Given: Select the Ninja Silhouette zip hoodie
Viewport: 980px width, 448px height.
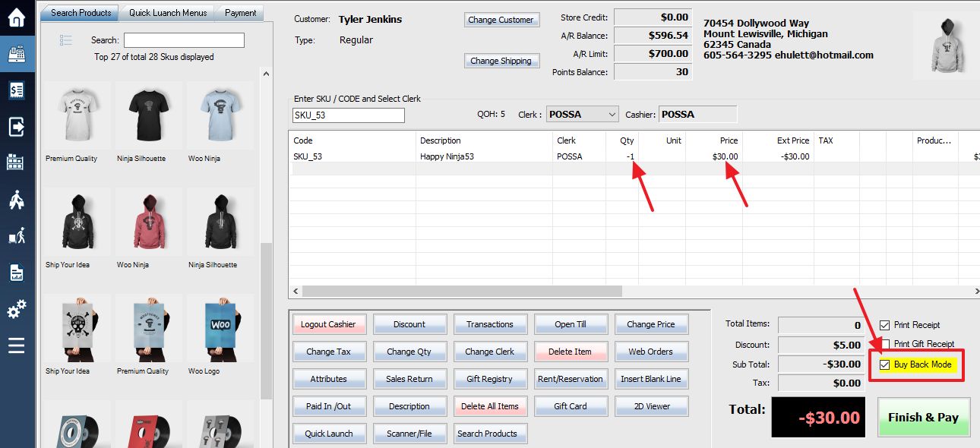Looking at the screenshot, I should pos(220,222).
